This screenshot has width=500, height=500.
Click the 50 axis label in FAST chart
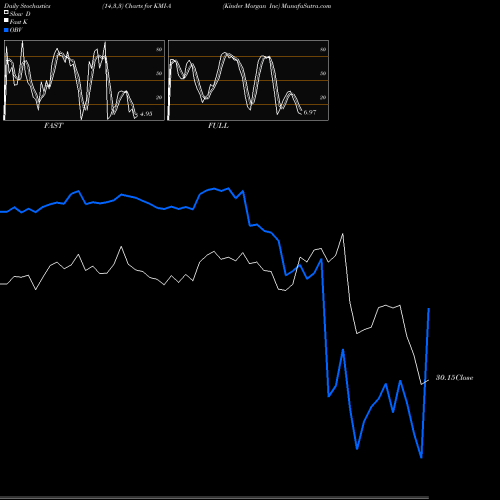pos(159,73)
